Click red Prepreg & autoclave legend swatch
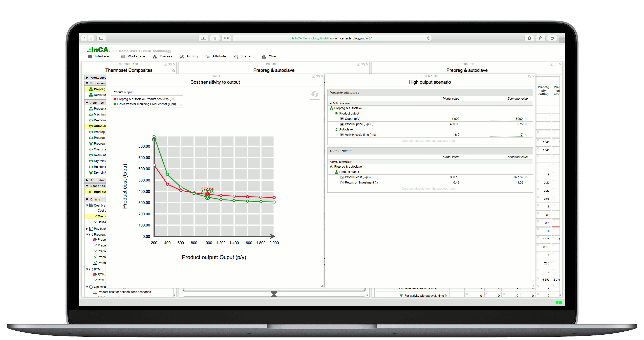The height and width of the screenshot is (340, 644). 115,99
